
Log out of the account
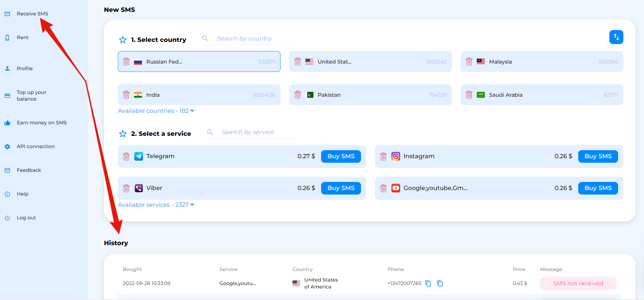(26, 218)
